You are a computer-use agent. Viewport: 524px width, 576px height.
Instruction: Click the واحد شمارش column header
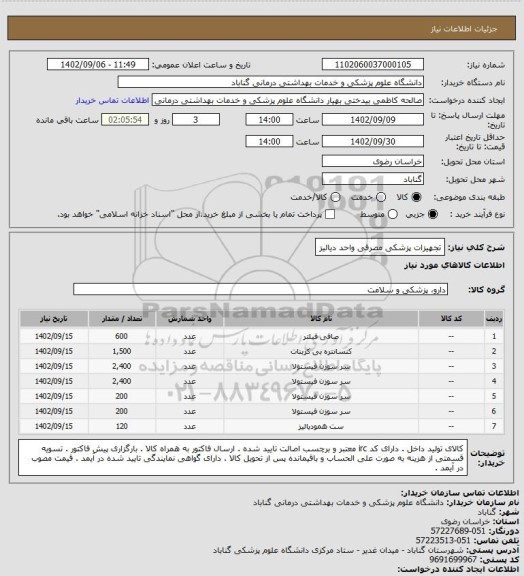[190, 319]
